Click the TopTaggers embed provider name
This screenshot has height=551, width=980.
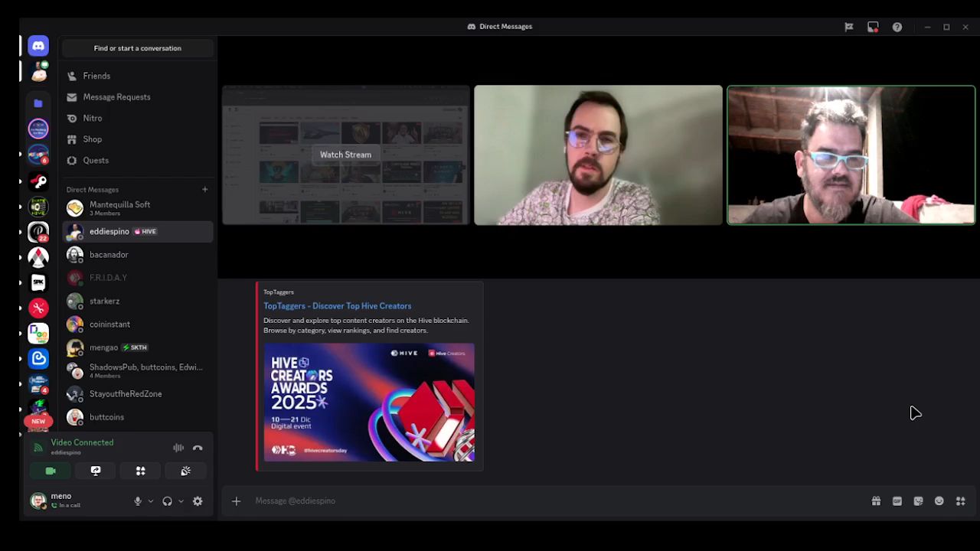tap(279, 292)
